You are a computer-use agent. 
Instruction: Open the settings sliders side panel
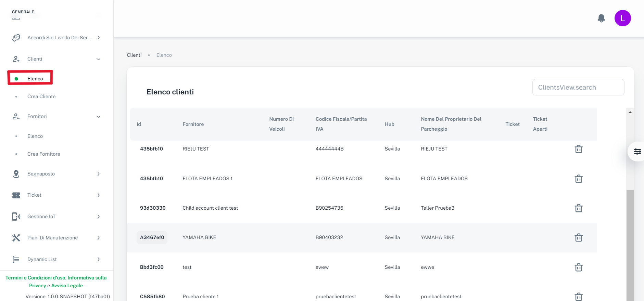637,152
